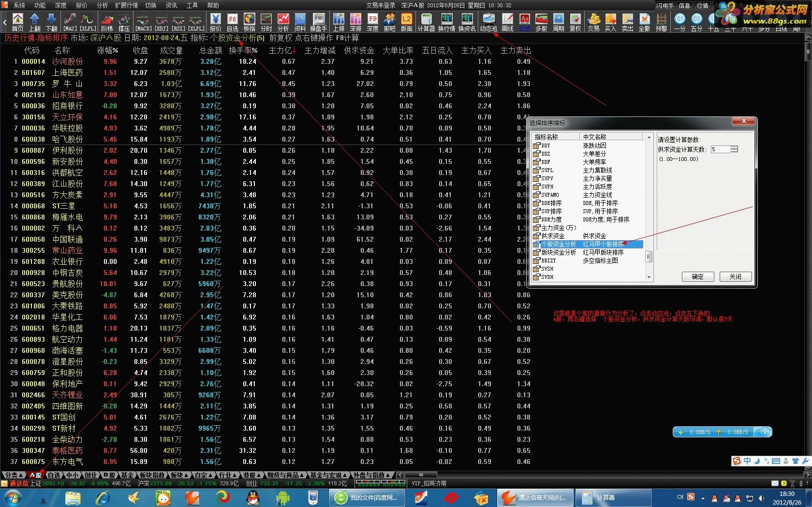
Task: Sort by the 涨幅% column header
Action: (x=107, y=50)
